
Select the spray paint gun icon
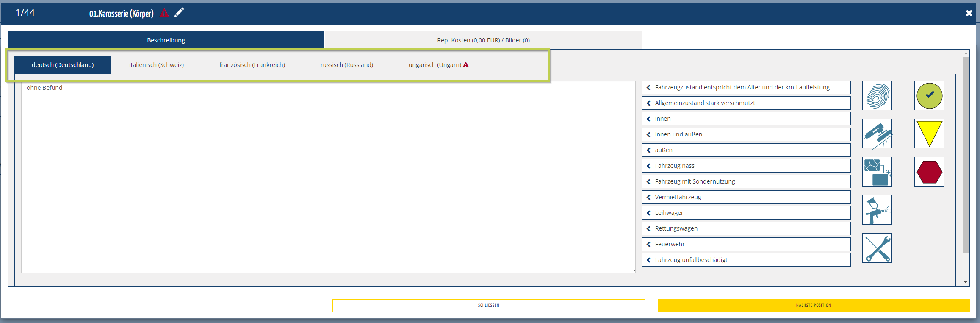(x=877, y=210)
